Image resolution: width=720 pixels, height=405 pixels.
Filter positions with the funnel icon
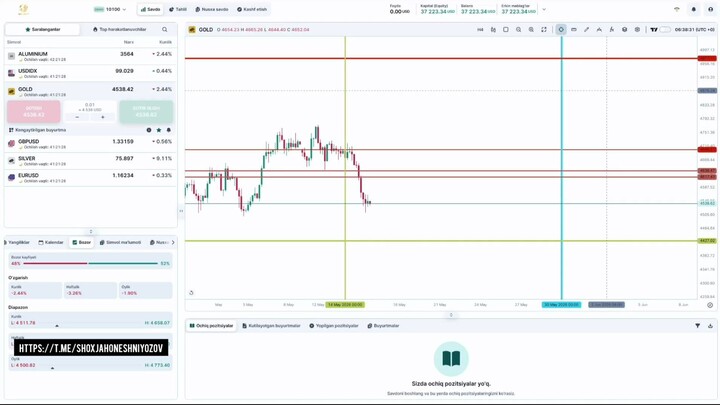click(x=698, y=326)
